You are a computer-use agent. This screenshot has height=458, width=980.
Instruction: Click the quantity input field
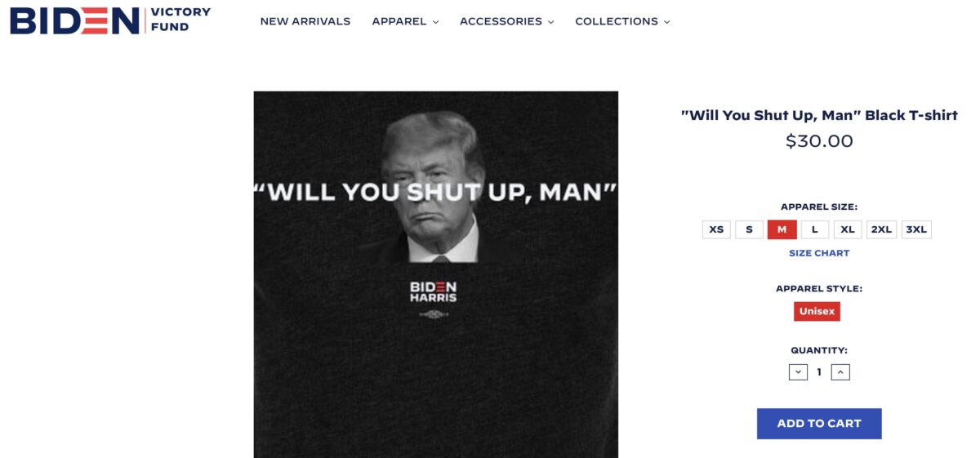tap(819, 372)
